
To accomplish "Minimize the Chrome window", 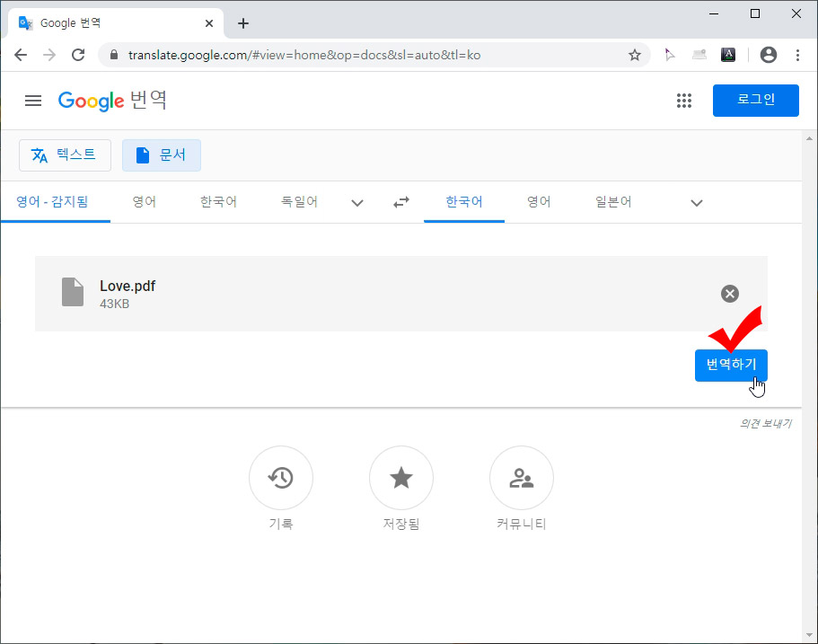I will point(714,13).
